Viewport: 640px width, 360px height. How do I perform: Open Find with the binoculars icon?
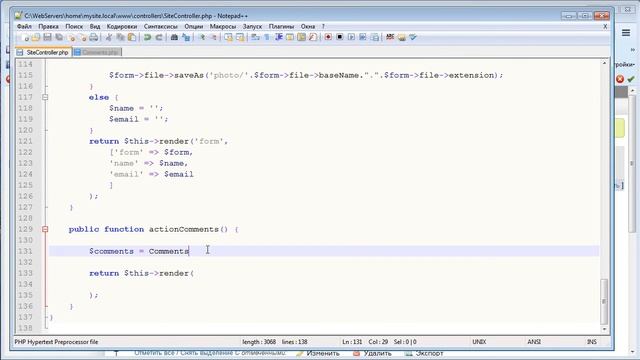(x=174, y=38)
